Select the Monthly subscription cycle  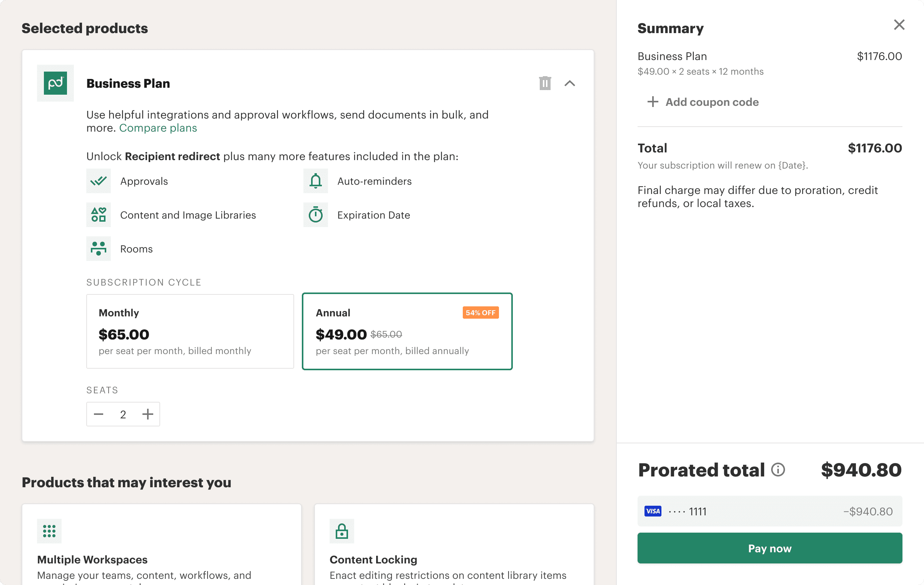[190, 331]
